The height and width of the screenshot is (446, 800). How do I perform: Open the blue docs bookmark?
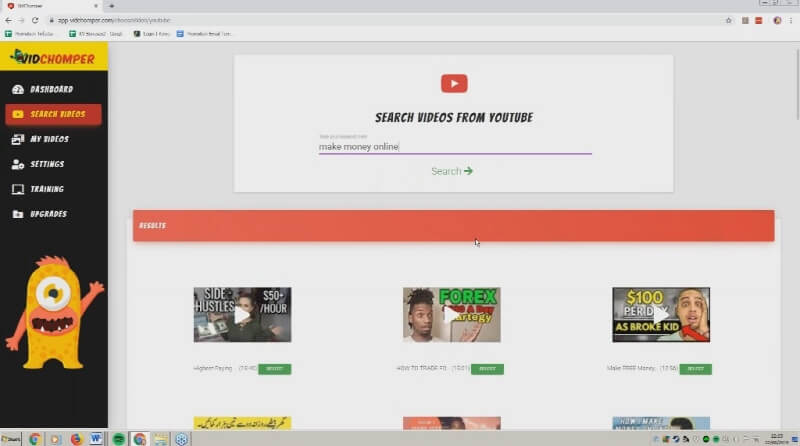click(204, 34)
